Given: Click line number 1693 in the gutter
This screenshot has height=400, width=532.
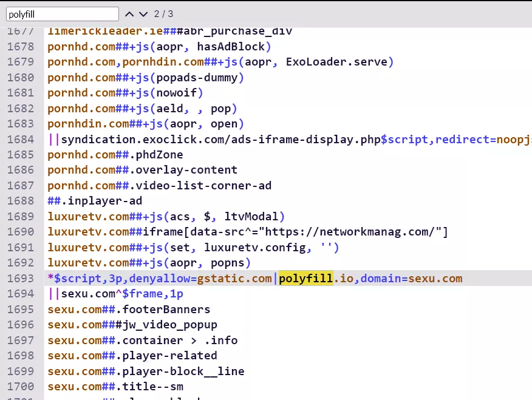Looking at the screenshot, I should (x=22, y=279).
